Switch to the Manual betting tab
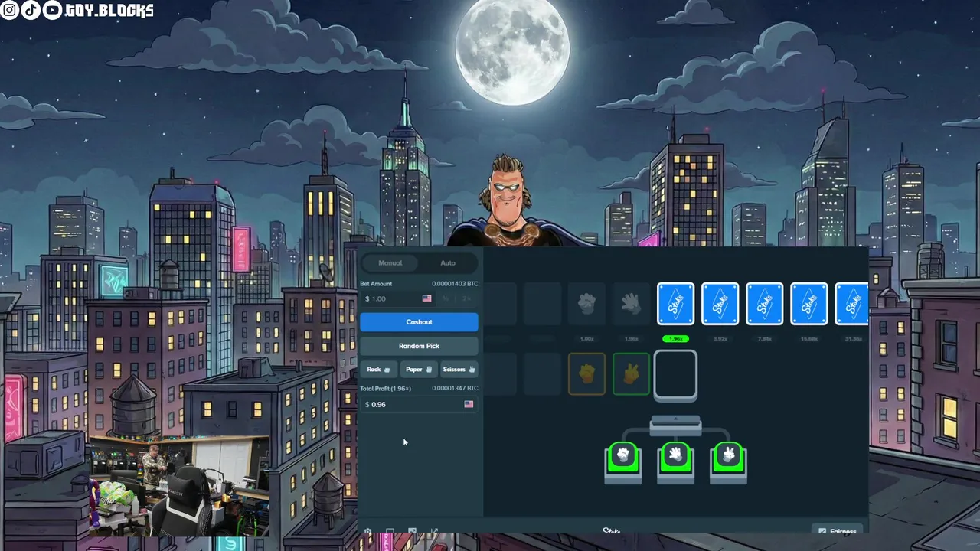The width and height of the screenshot is (980, 551). coord(390,263)
